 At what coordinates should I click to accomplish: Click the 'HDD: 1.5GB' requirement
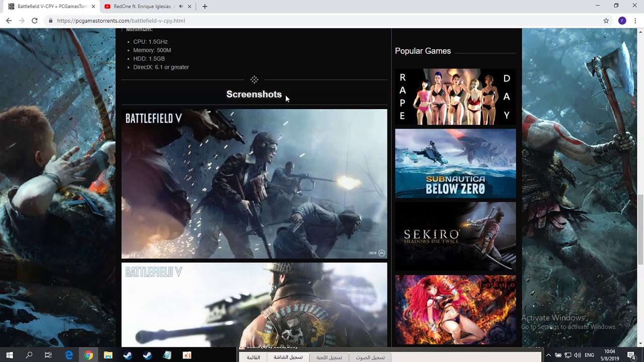(149, 59)
